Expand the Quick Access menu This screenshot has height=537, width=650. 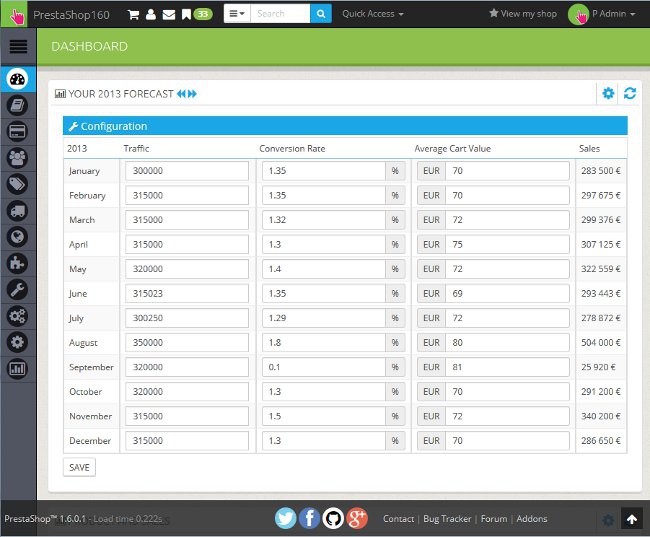pos(373,14)
